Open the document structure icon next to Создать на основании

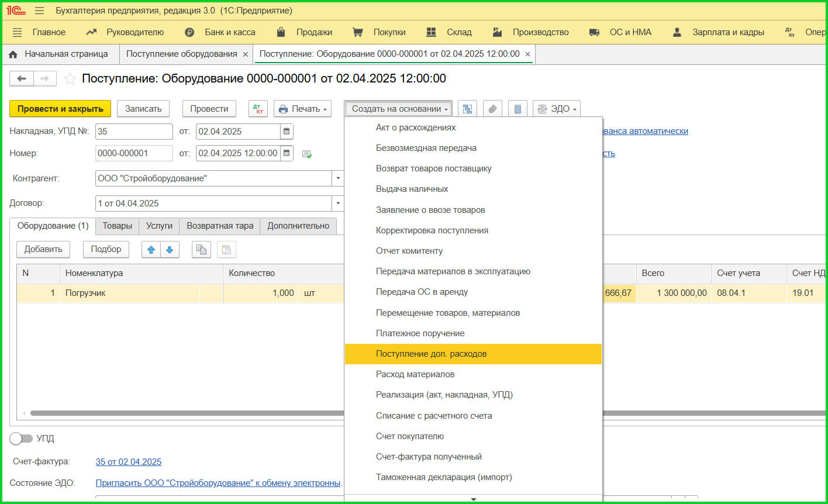click(x=467, y=109)
